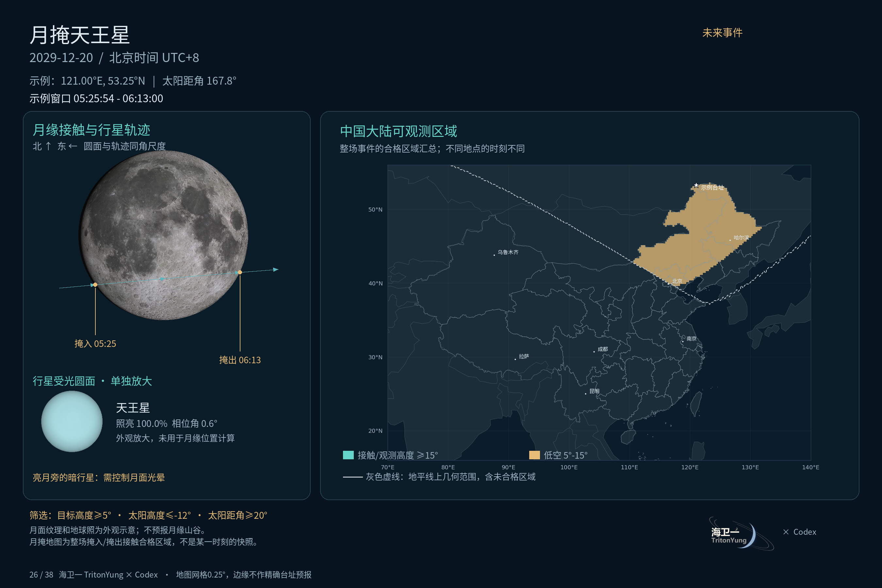This screenshot has height=588, width=882.
Task: Click the 示例台址 label on the map
Action: [x=712, y=188]
